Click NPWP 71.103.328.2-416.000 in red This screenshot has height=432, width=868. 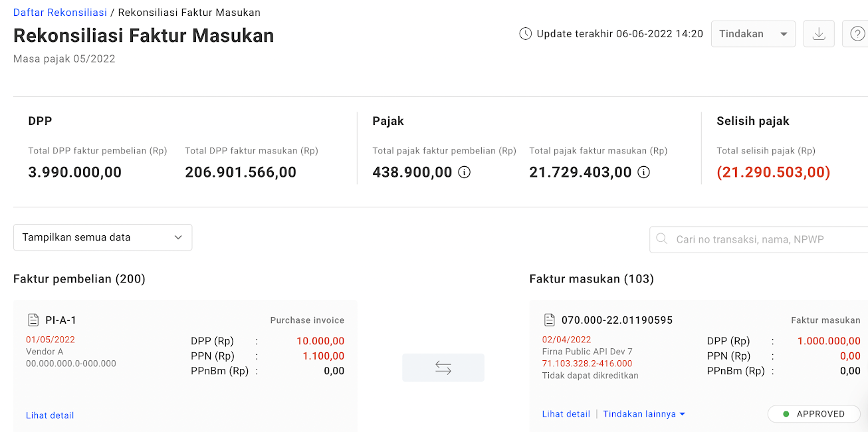587,364
